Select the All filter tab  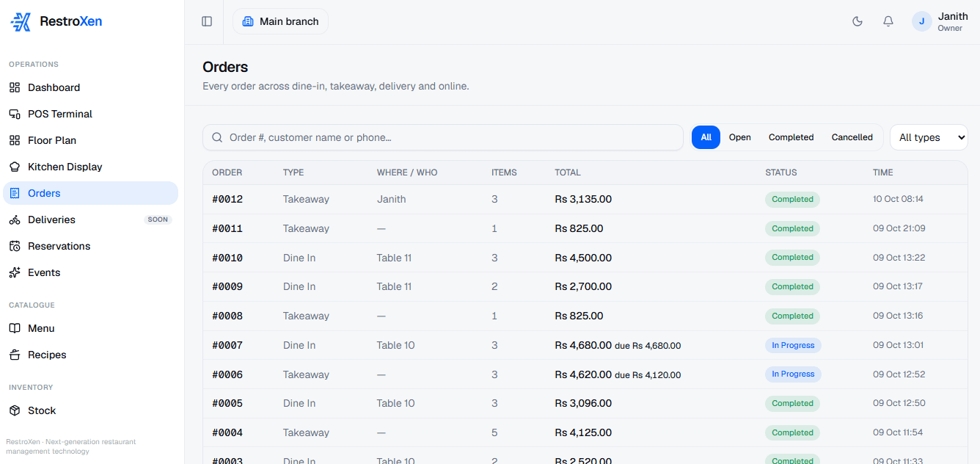tap(706, 137)
